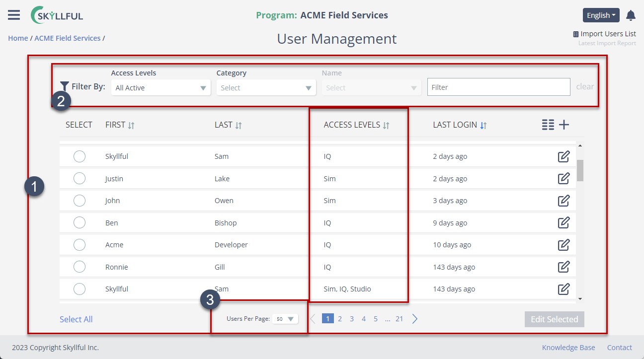Go to page 4
This screenshot has height=359, width=644.
(364, 319)
